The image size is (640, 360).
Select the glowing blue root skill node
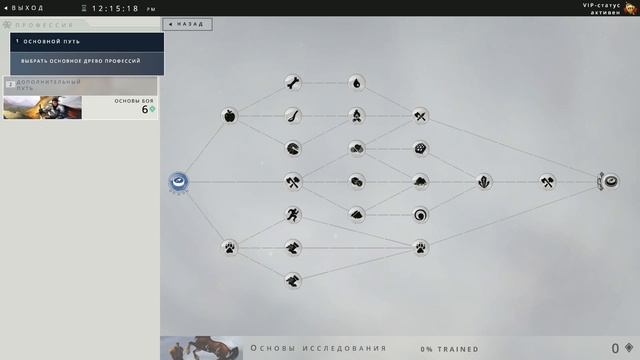(179, 182)
